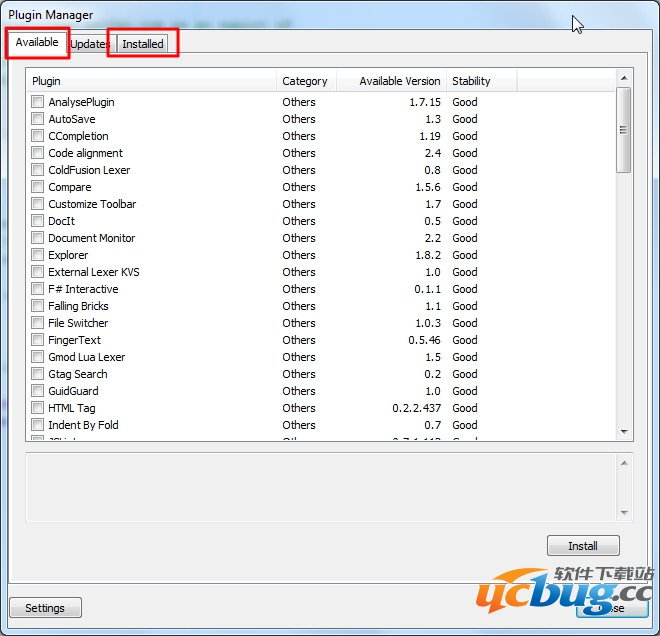Click the Install button
The height and width of the screenshot is (636, 660).
pyautogui.click(x=583, y=546)
